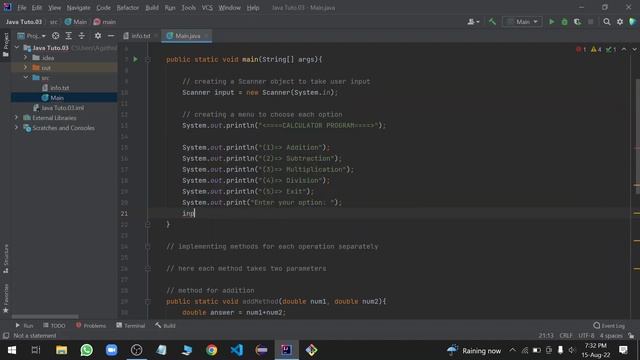Expand External Libraries node
The height and width of the screenshot is (360, 640).
pos(17,118)
